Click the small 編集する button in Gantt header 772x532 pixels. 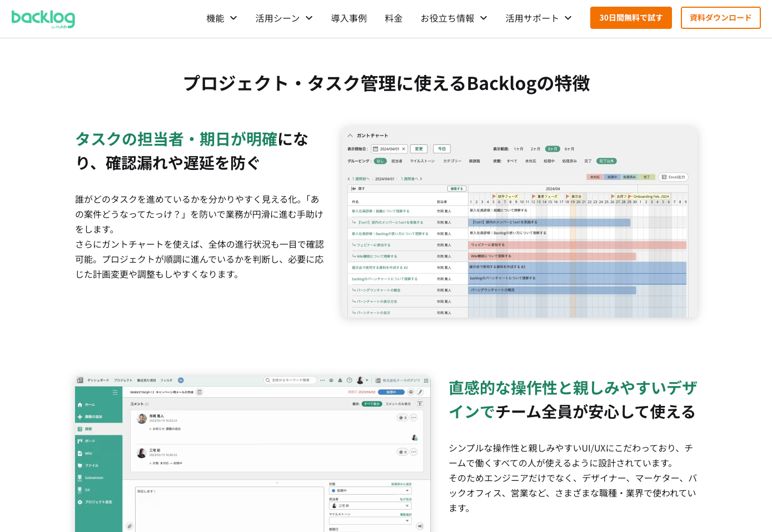coord(457,189)
